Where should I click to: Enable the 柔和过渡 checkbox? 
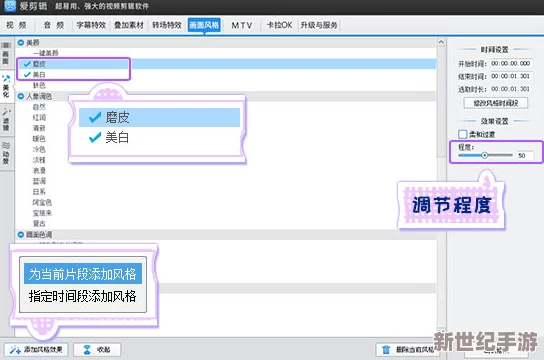pos(462,134)
